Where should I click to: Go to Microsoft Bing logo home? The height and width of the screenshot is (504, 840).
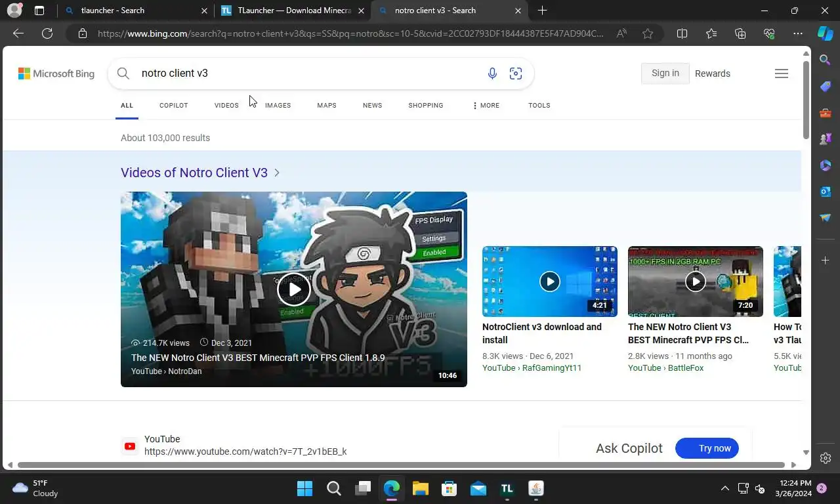coord(56,73)
